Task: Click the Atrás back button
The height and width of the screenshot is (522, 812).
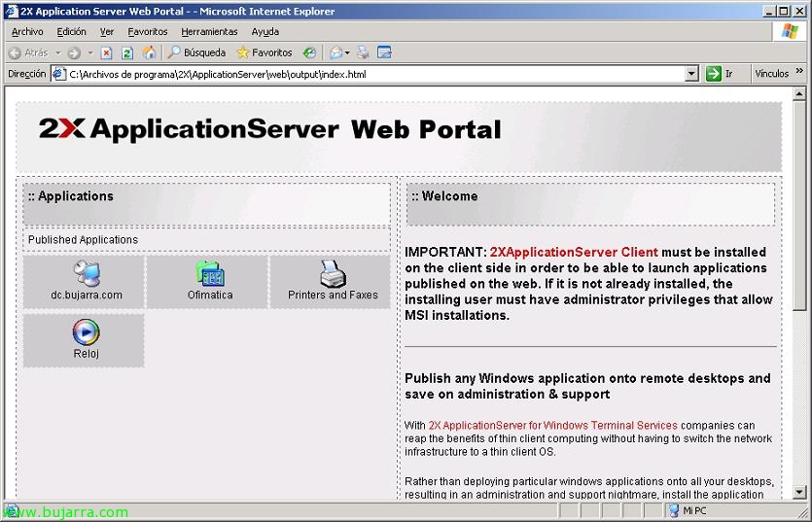Action: tap(28, 52)
